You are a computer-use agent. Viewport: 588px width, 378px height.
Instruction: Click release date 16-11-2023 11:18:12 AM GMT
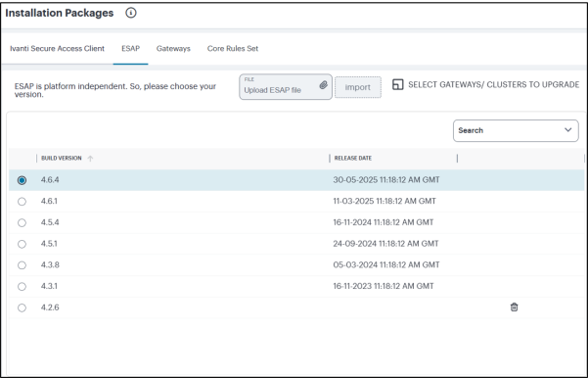click(384, 286)
